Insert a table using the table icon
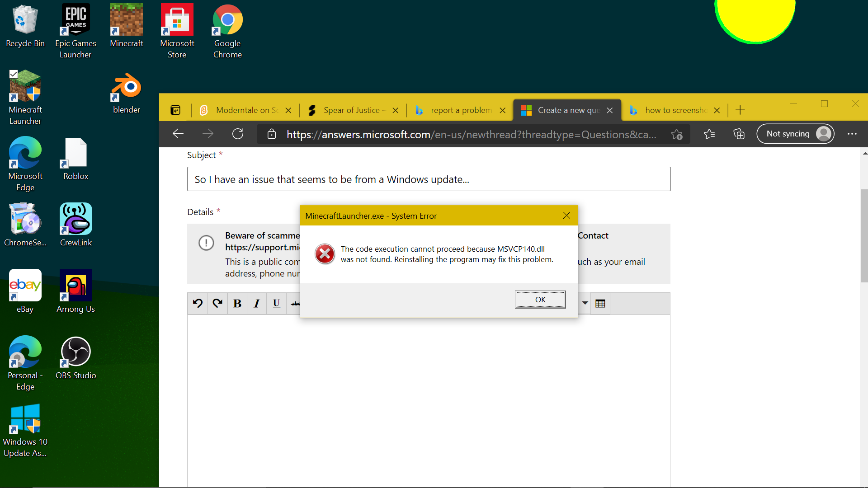868x488 pixels. 600,304
